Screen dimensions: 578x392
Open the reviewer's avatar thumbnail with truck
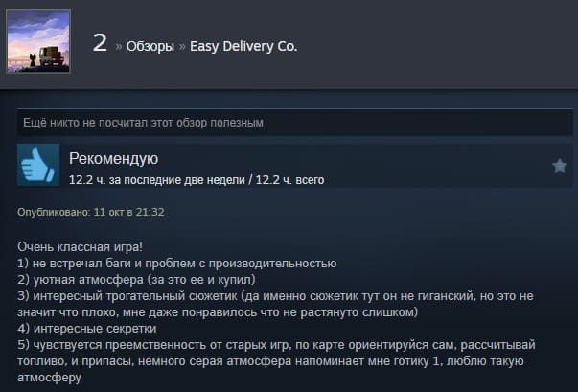coord(38,41)
